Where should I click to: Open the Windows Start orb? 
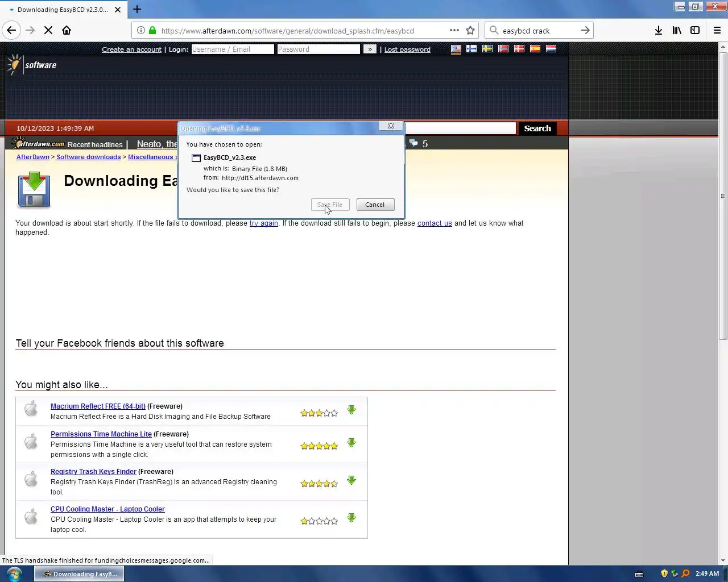[x=14, y=573]
